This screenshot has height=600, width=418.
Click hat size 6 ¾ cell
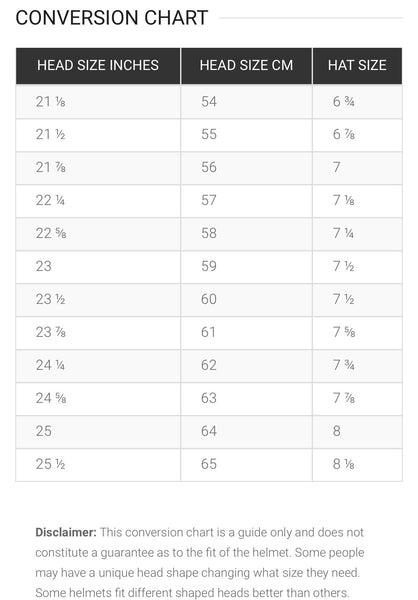tap(357, 102)
